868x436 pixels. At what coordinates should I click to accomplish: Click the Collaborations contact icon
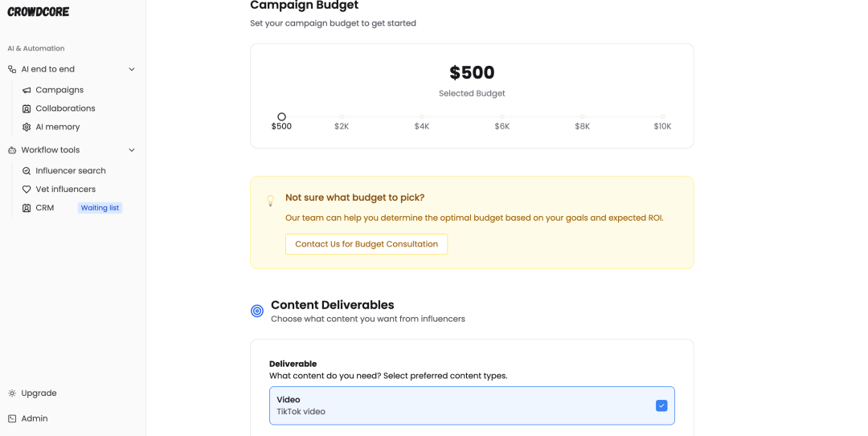pyautogui.click(x=27, y=108)
